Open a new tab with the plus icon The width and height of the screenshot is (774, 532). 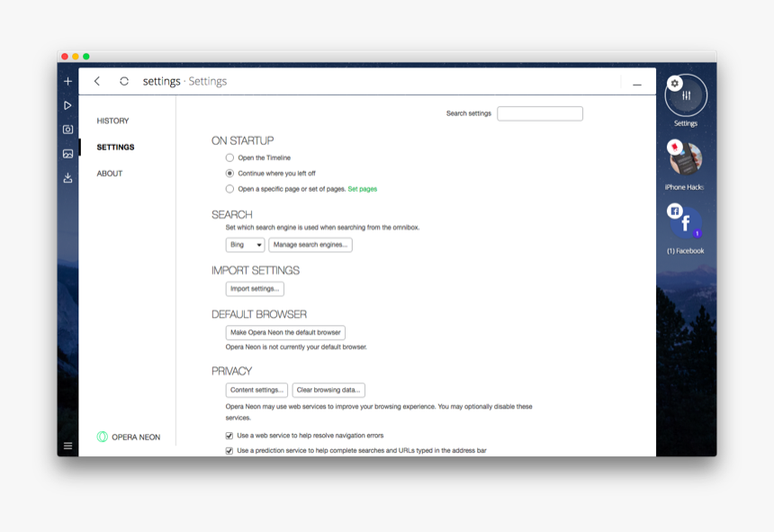(x=68, y=81)
